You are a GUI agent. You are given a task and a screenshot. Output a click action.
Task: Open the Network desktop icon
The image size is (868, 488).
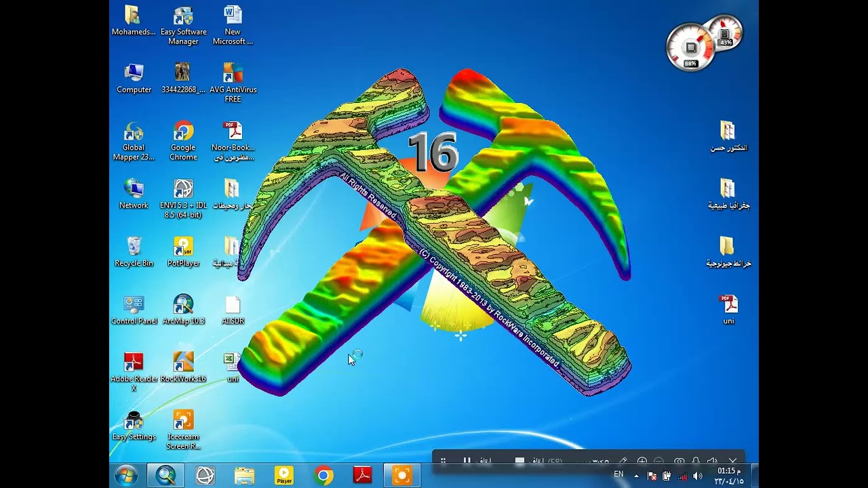tap(134, 194)
